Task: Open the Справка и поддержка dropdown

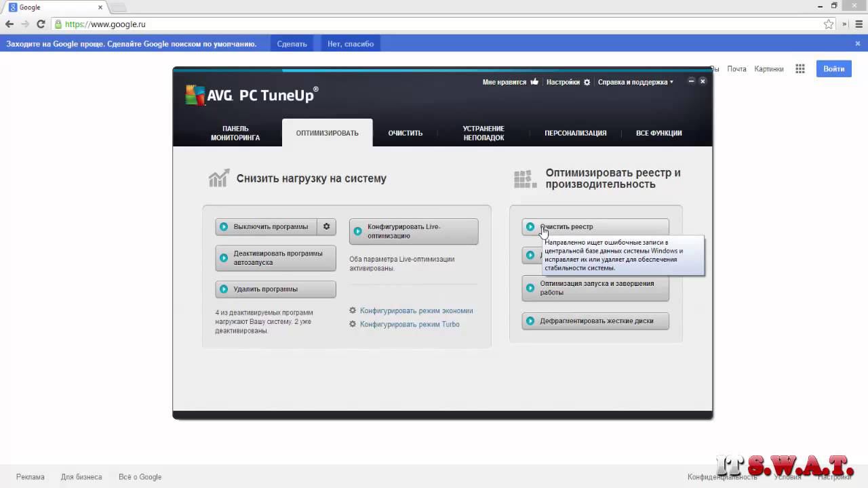Action: tap(635, 82)
